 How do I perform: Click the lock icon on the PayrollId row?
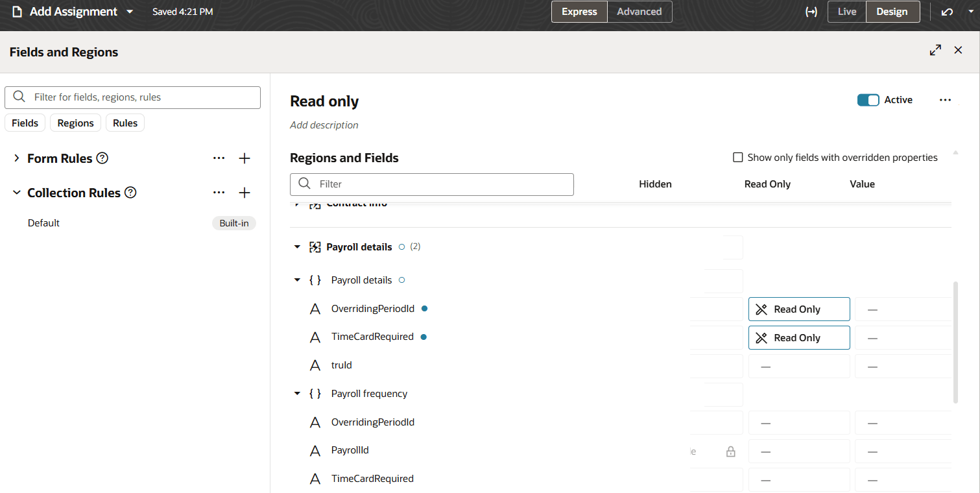click(x=730, y=450)
